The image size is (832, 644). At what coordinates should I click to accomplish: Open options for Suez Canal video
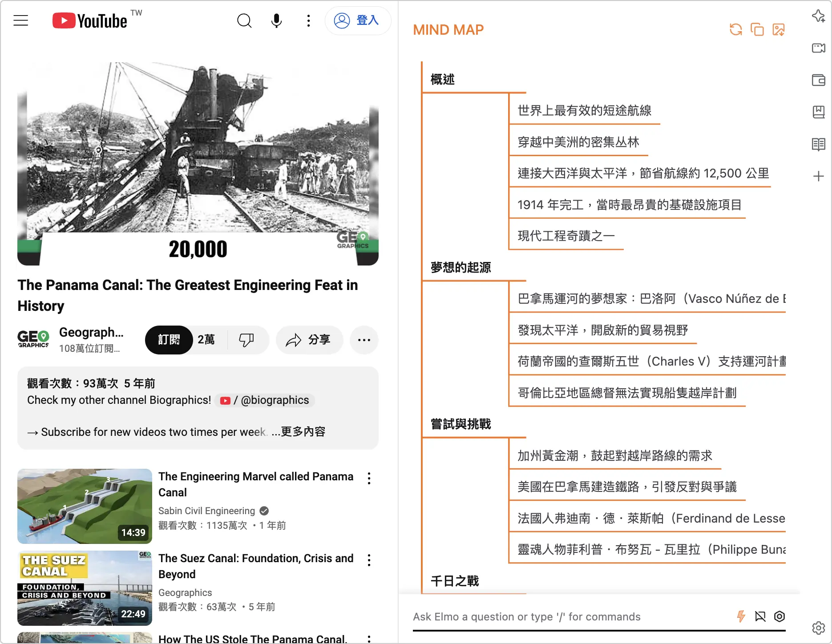(x=369, y=560)
